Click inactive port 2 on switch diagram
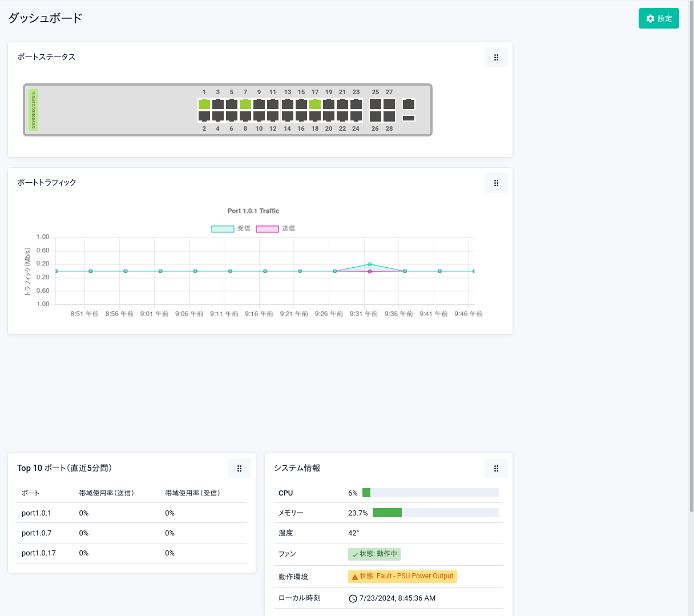 [x=204, y=116]
